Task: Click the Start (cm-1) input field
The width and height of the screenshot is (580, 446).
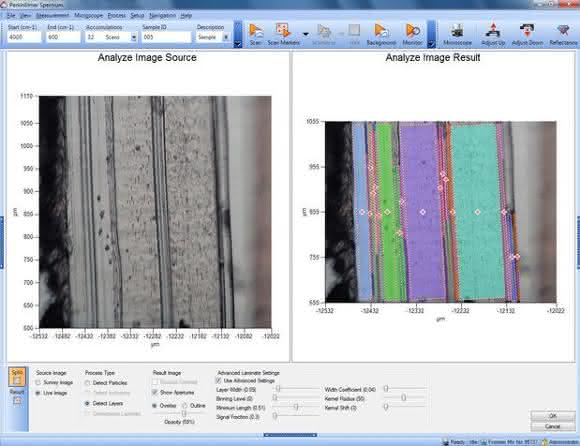Action: [x=24, y=37]
